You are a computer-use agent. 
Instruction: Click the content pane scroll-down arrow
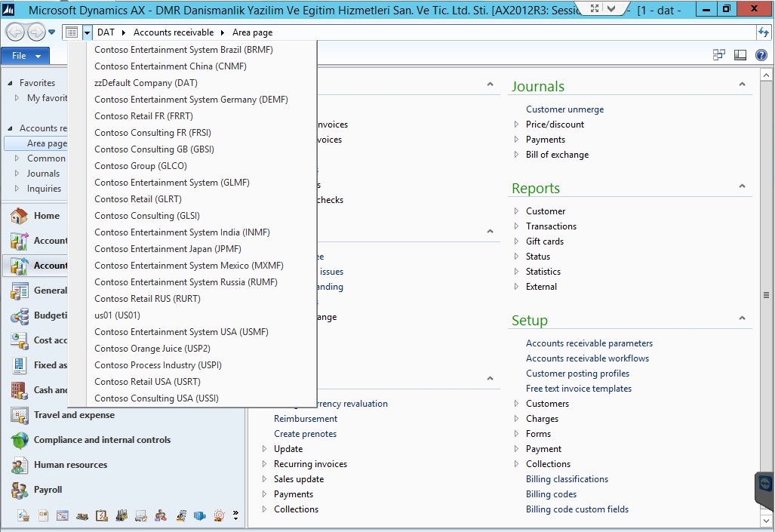766,520
